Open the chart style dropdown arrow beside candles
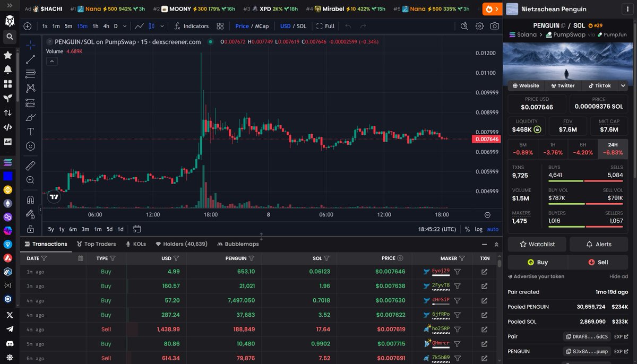This screenshot has height=364, width=637. pyautogui.click(x=161, y=26)
